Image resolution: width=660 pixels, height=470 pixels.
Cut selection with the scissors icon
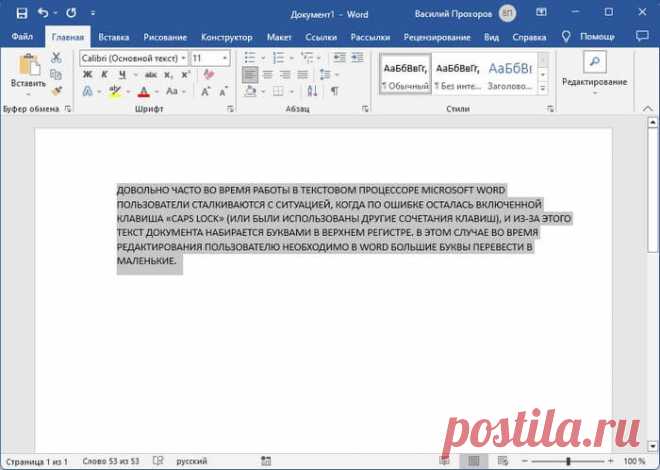tap(56, 58)
